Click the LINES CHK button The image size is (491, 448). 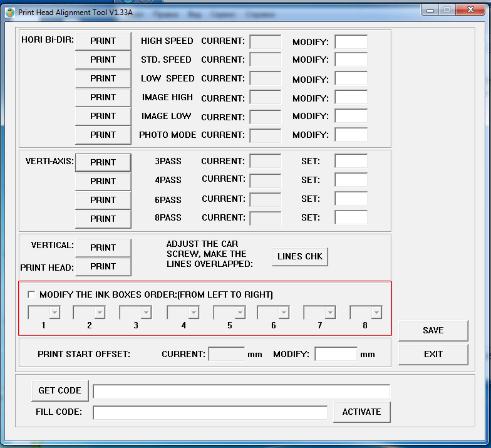300,257
